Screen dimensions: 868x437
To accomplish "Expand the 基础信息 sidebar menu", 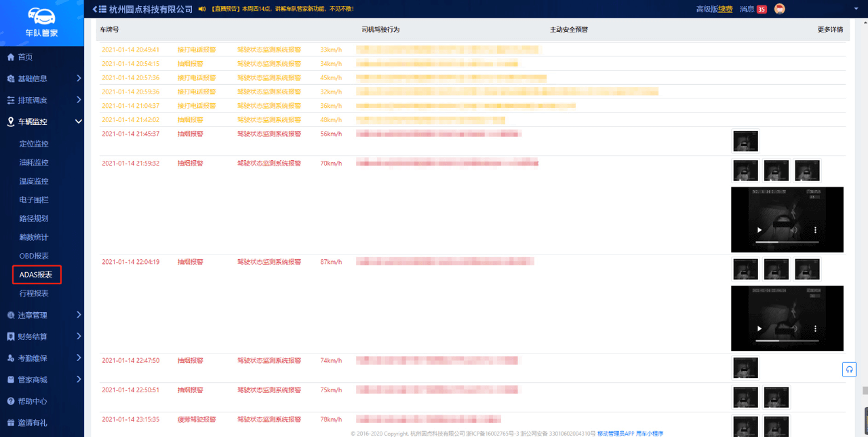I will coord(42,79).
